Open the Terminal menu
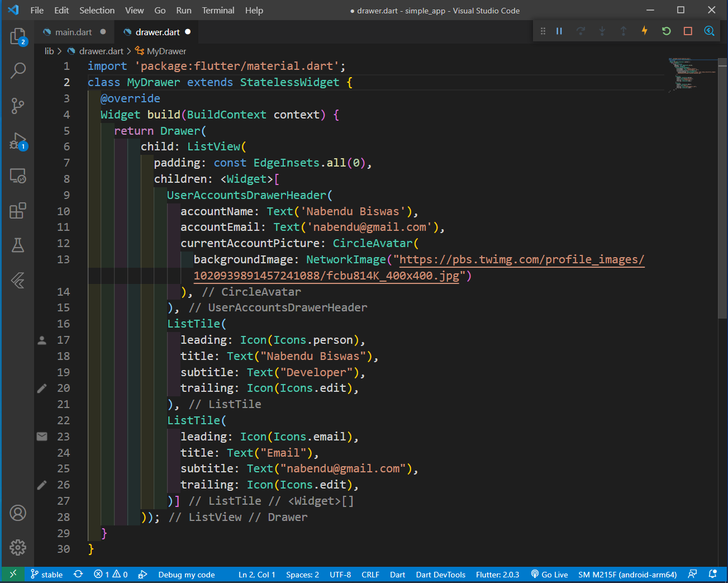The width and height of the screenshot is (728, 583). 218,10
